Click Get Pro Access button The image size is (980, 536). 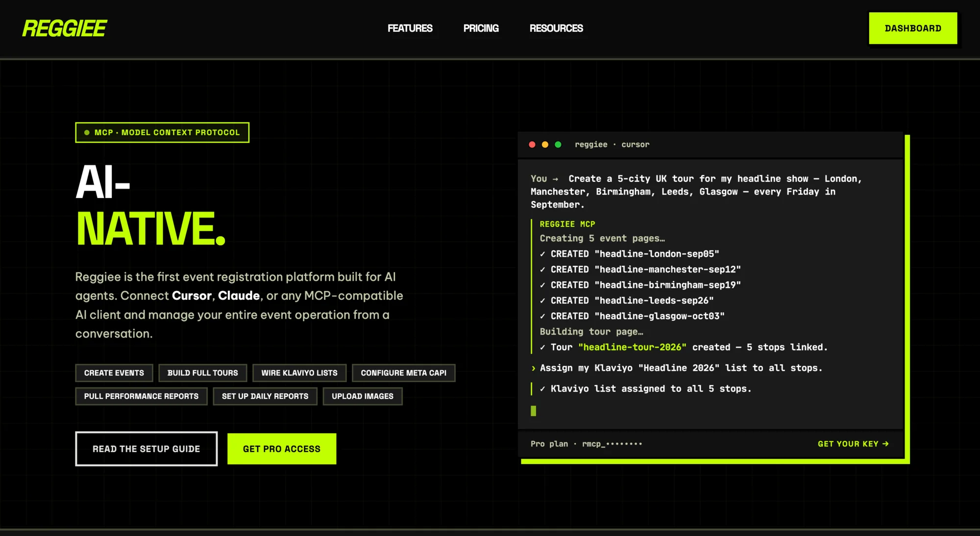point(282,449)
